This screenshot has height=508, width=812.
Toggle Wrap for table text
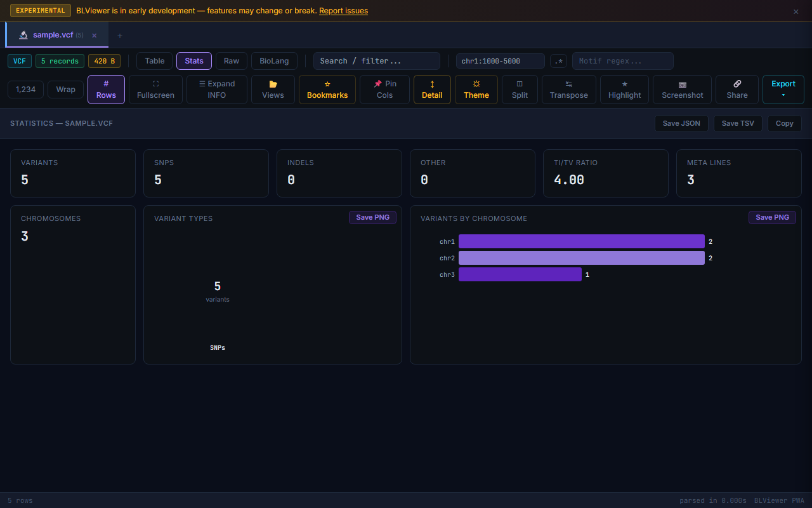(65, 89)
